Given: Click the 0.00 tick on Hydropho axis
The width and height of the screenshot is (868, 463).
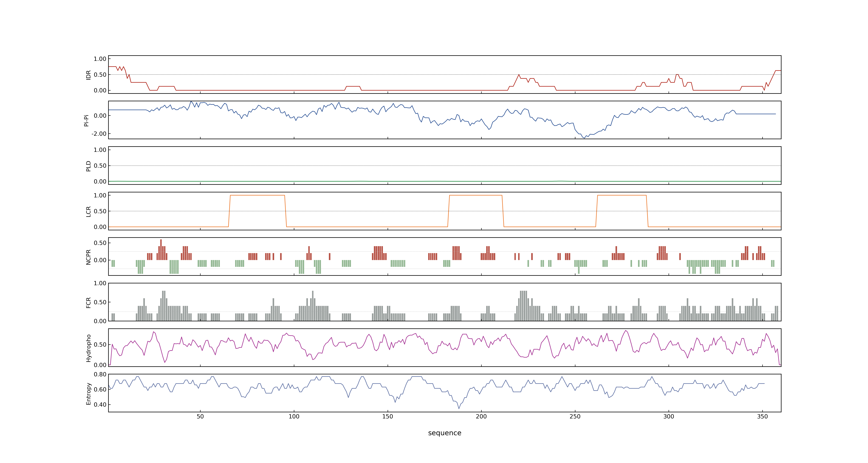Looking at the screenshot, I should point(100,365).
